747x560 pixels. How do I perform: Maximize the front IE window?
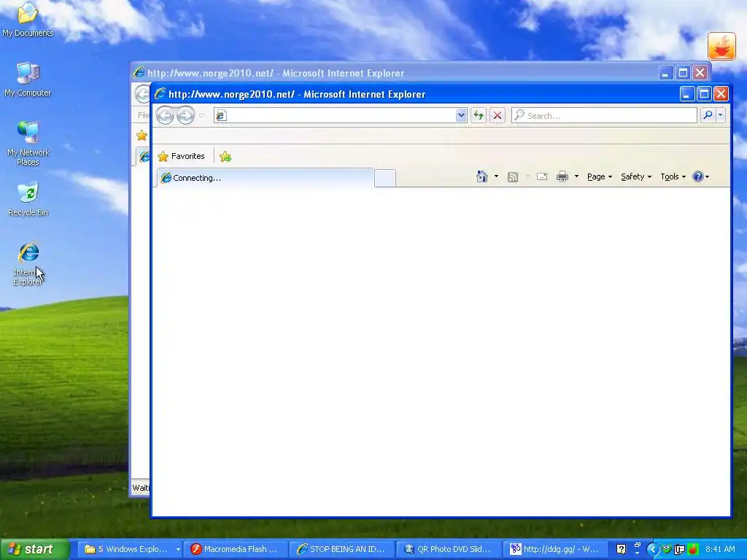[704, 94]
